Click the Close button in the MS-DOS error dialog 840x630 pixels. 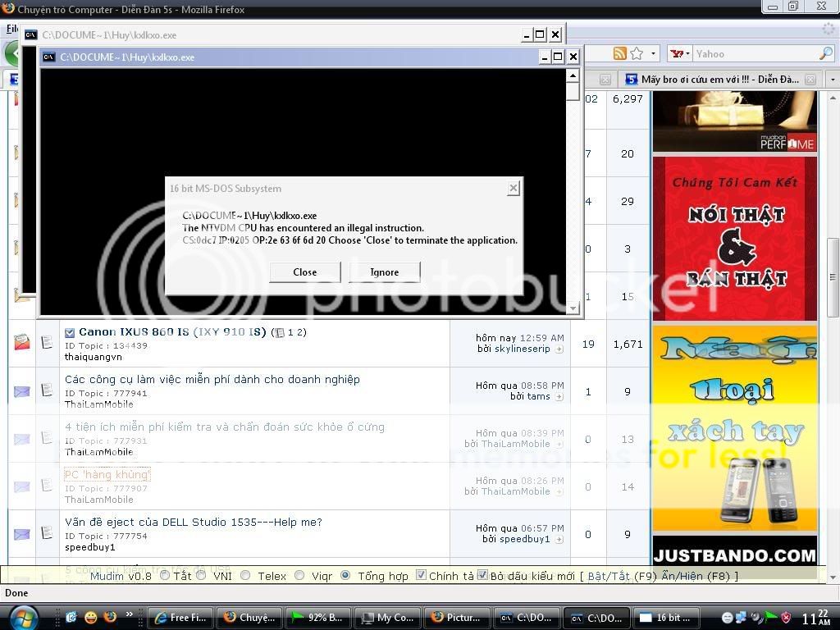[x=304, y=272]
